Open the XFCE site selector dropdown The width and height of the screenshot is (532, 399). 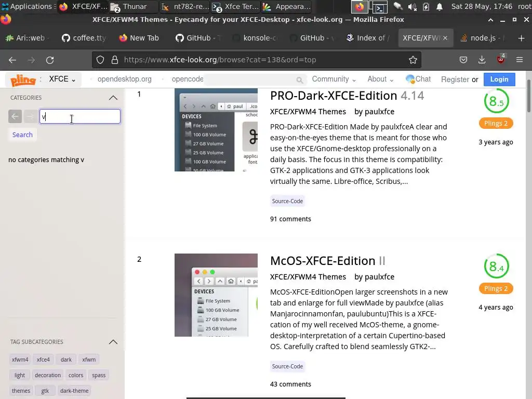(62, 79)
